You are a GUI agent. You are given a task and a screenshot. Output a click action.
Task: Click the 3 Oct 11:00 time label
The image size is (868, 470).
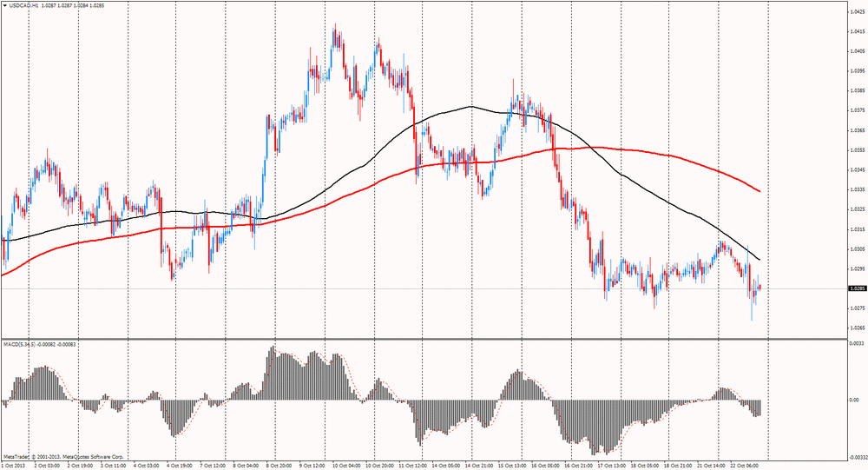(x=113, y=466)
